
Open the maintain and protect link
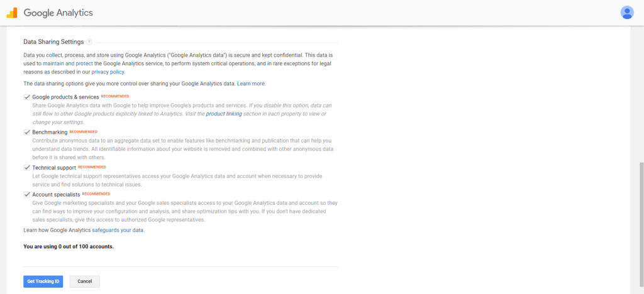(68, 63)
